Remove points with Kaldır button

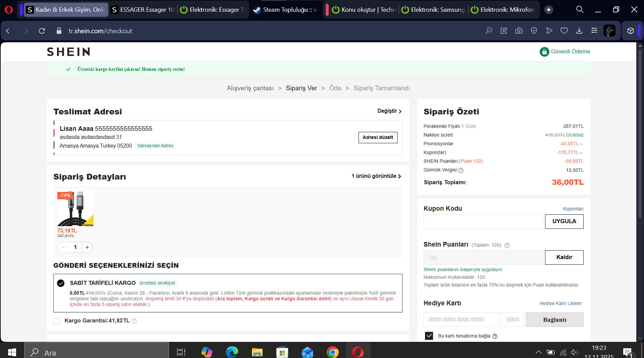point(564,257)
